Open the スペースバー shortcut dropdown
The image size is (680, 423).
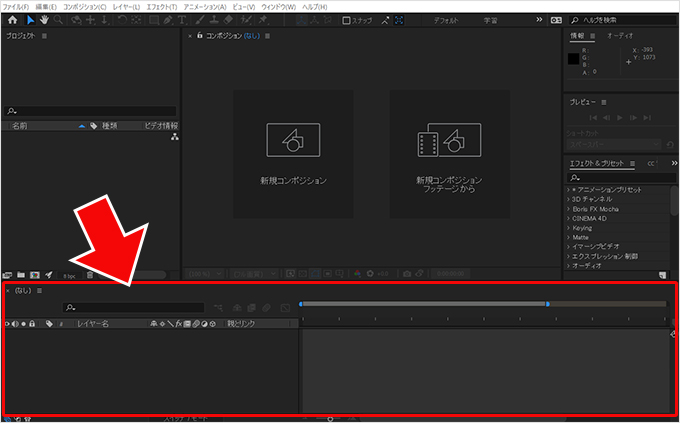tap(614, 144)
